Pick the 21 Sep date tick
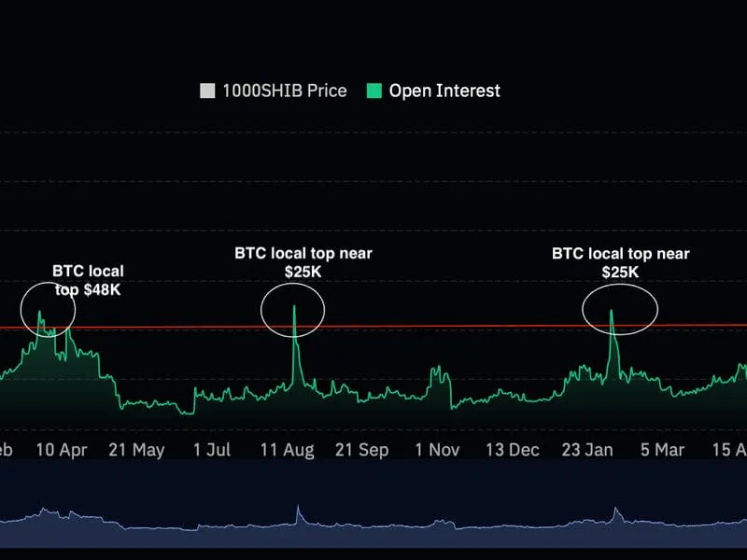 point(361,450)
